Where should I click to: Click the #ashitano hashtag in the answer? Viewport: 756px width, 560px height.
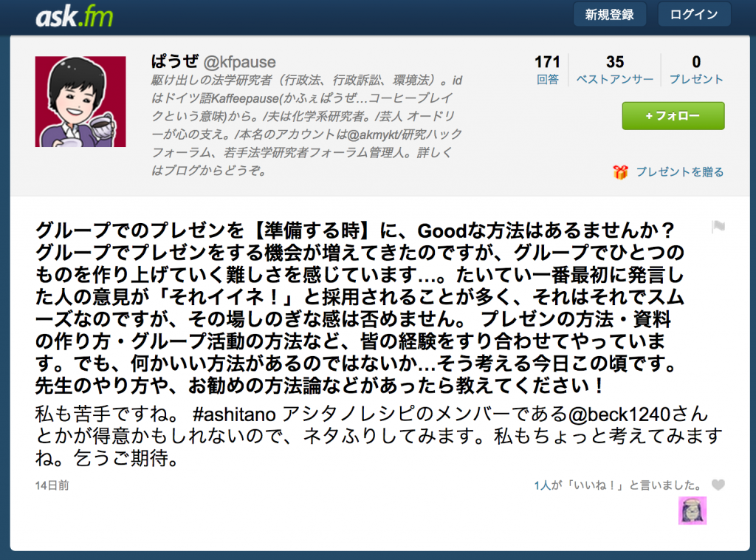[234, 414]
